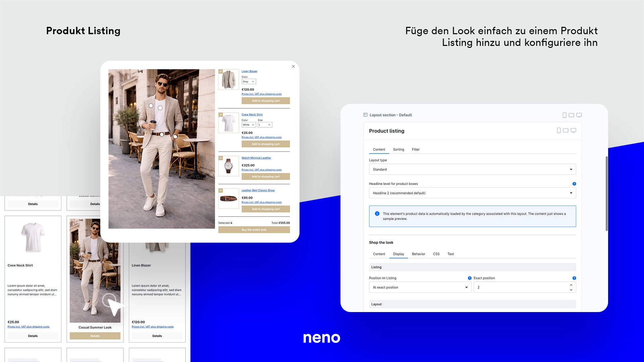
Task: Click hotspot marker on the white shirt
Action: (160, 108)
